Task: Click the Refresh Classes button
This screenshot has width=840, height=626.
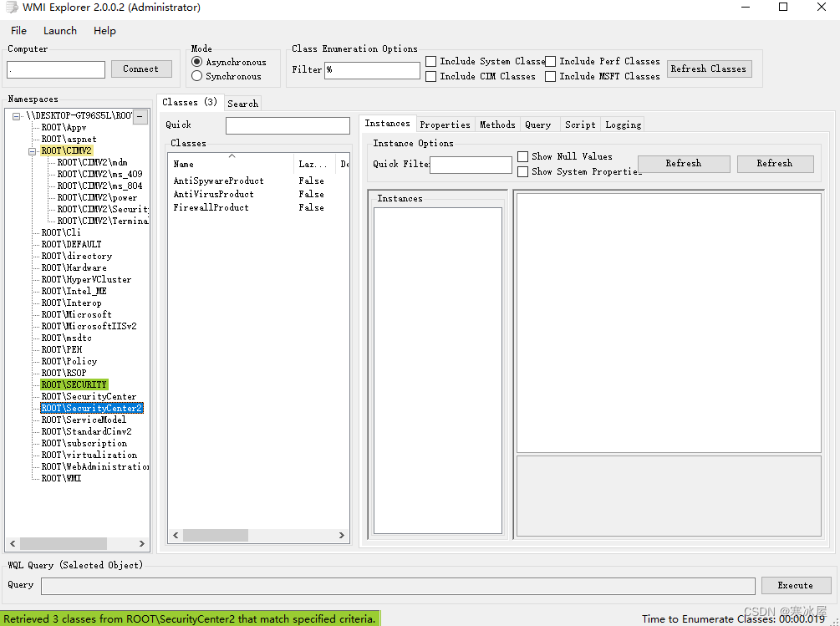Action: coord(710,69)
